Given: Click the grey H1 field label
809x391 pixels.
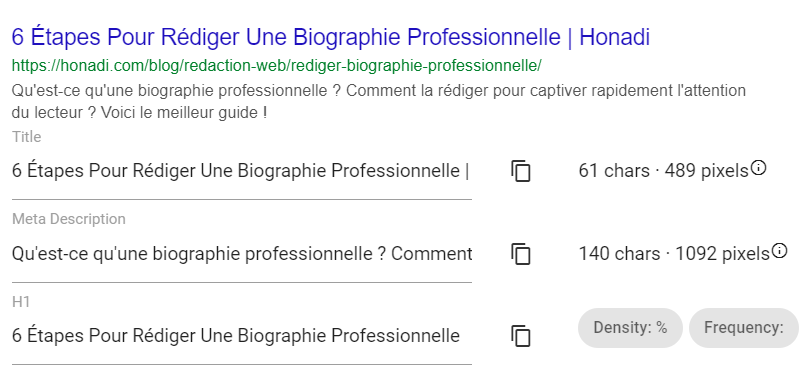Looking at the screenshot, I should 21,302.
